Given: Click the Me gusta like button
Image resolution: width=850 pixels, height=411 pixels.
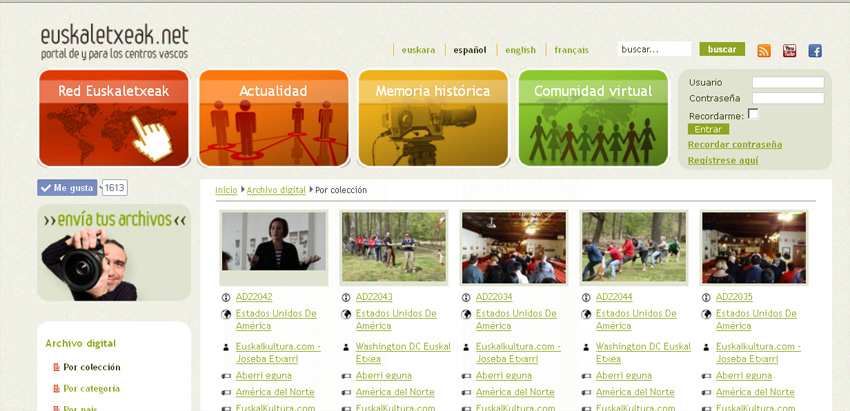Looking at the screenshot, I should (x=67, y=188).
